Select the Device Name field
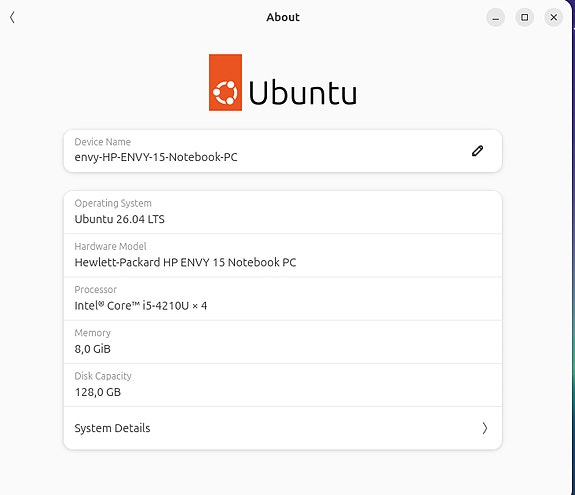The image size is (575, 495). (283, 151)
